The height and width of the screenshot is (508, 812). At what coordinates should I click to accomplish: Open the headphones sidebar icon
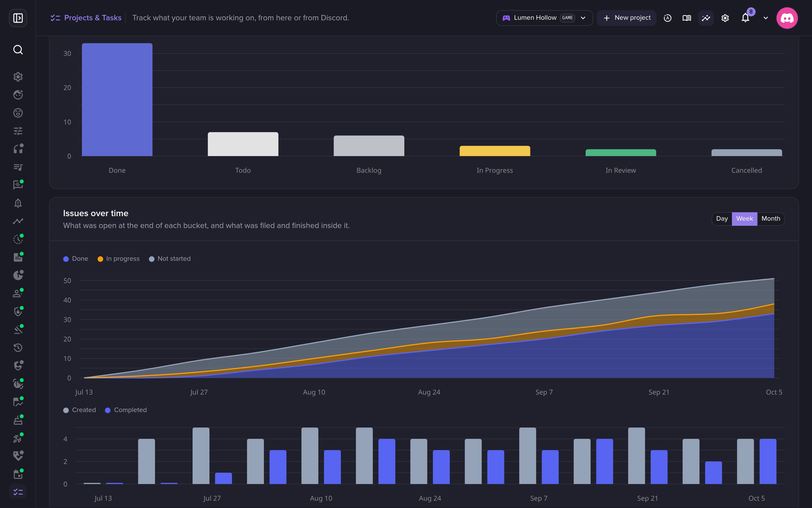tap(18, 149)
